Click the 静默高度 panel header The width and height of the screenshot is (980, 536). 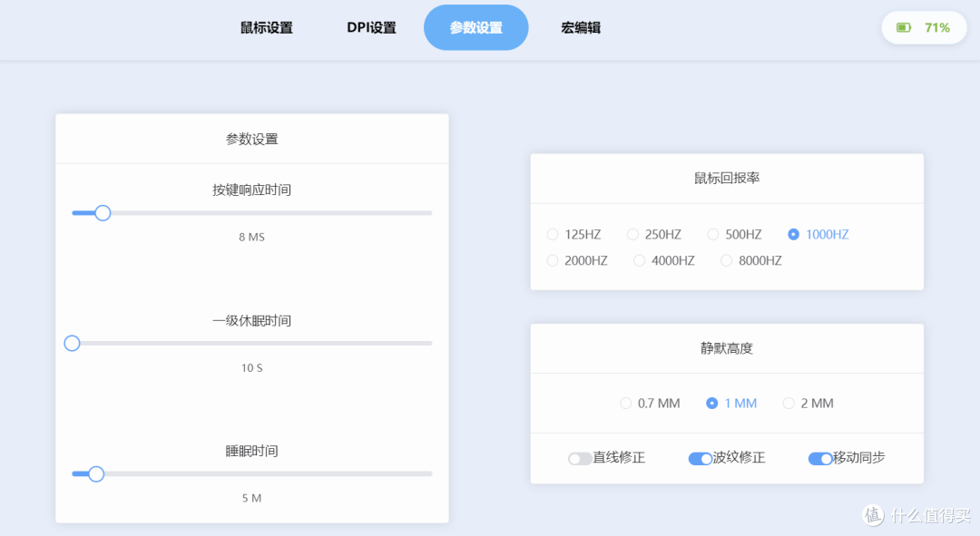coord(727,348)
